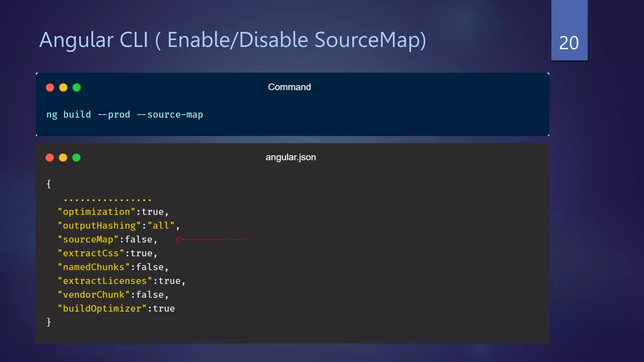Viewport: 644px width, 362px height.
Task: Click the "vendorChunk":false line
Action: (113, 295)
